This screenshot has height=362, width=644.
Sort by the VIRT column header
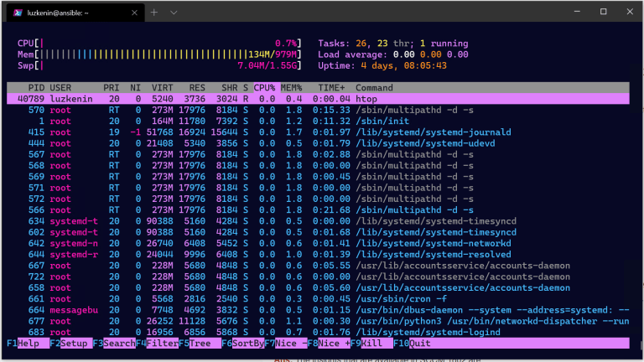click(x=162, y=88)
